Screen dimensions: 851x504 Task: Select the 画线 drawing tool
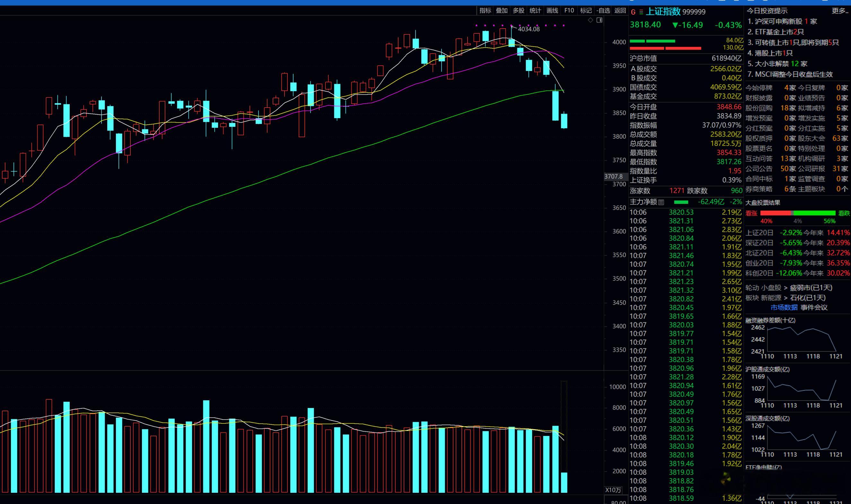[552, 11]
